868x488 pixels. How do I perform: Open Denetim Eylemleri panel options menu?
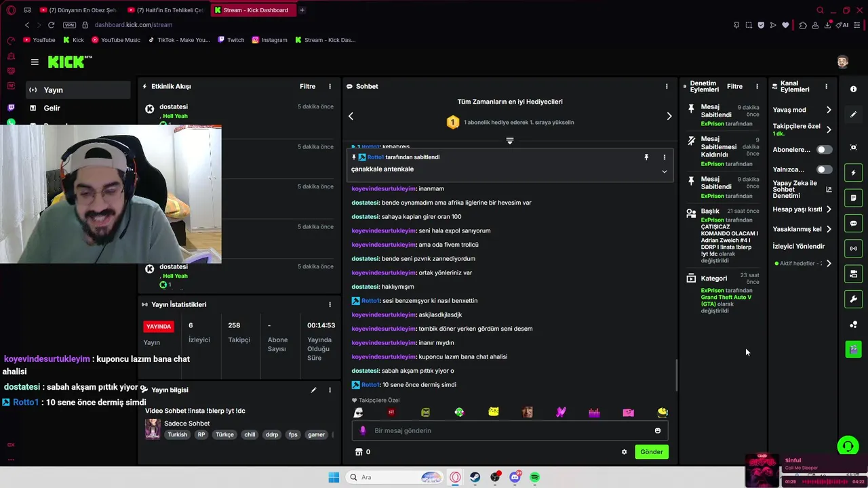(757, 87)
